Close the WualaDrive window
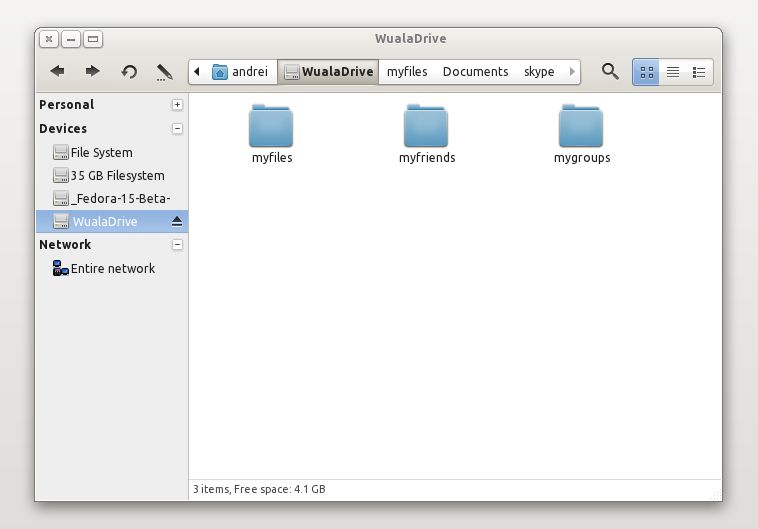This screenshot has height=529, width=758. [x=49, y=39]
